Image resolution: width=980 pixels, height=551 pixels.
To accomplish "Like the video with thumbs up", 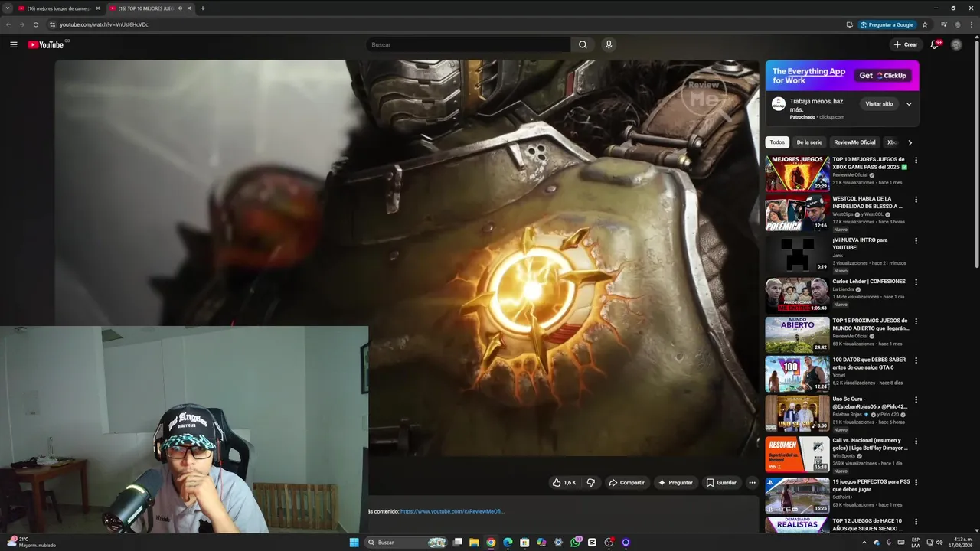I will point(564,483).
